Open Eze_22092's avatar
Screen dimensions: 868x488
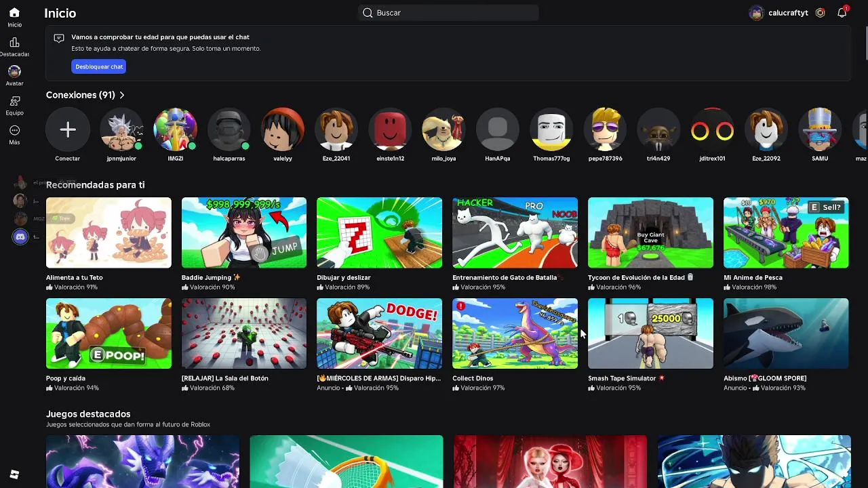tap(766, 130)
